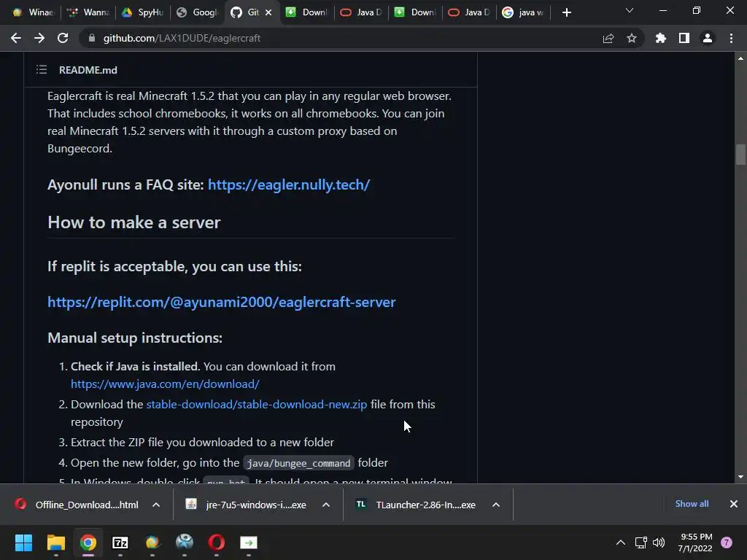Open Chrome three-dot menu
747x560 pixels.
[731, 38]
